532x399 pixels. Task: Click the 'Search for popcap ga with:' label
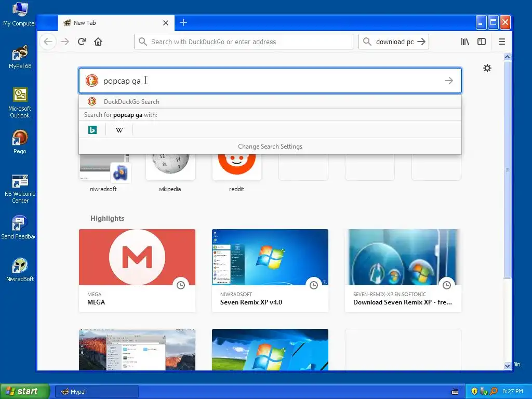coord(121,115)
